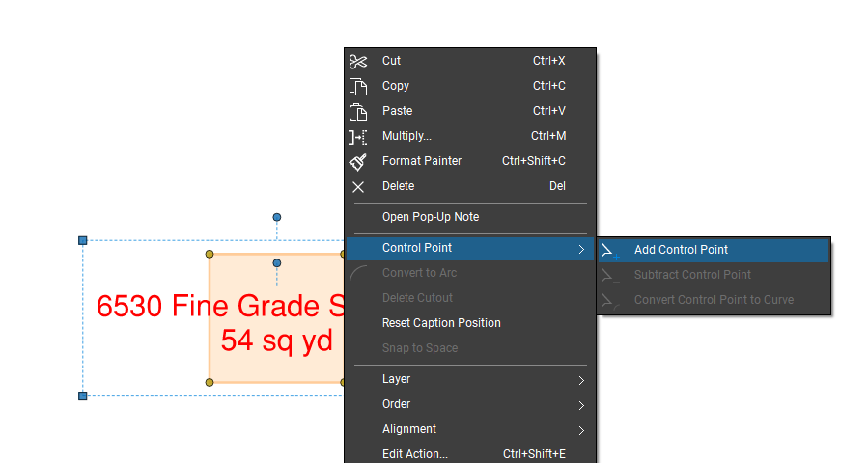Click the Delete X icon
This screenshot has height=463, width=868.
[358, 187]
